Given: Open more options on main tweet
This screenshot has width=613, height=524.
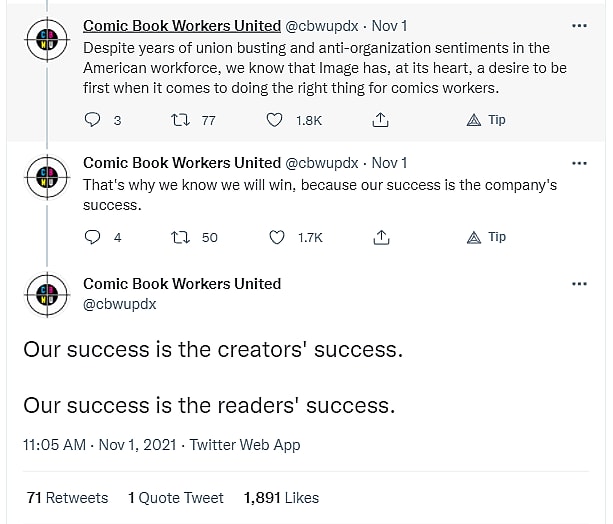Looking at the screenshot, I should (x=579, y=284).
